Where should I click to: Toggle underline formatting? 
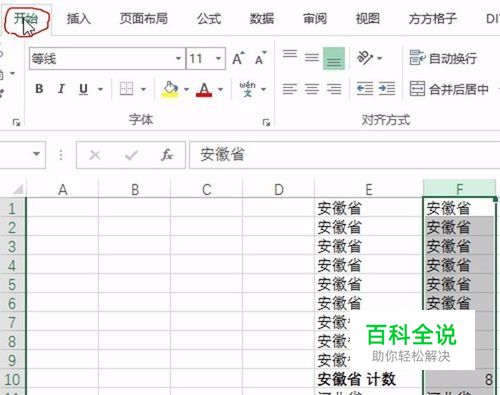(x=83, y=89)
